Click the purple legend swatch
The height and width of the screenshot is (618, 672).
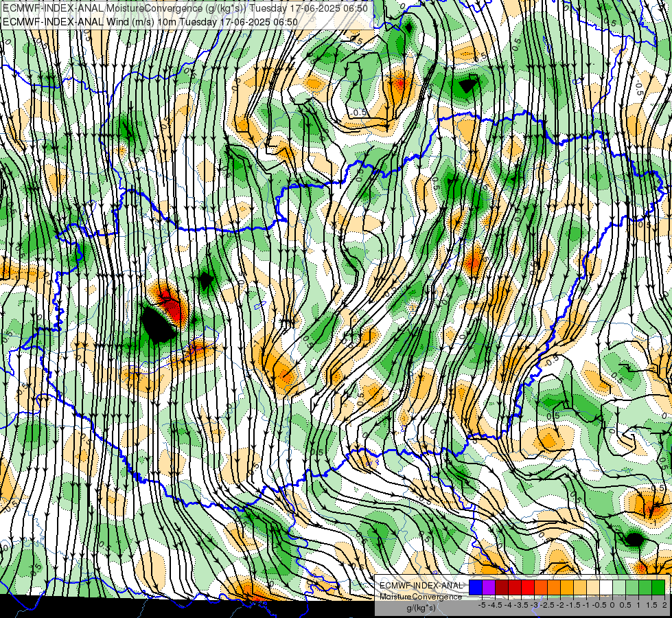[x=489, y=587]
